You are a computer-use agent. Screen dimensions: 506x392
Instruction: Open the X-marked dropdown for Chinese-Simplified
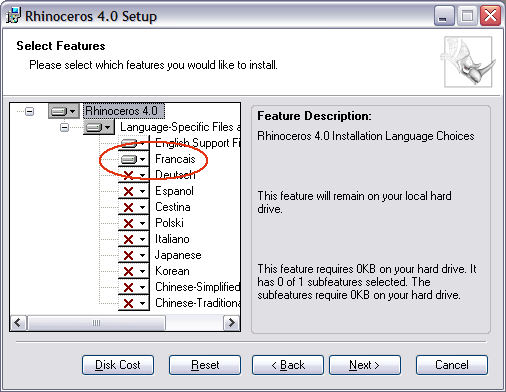(134, 287)
